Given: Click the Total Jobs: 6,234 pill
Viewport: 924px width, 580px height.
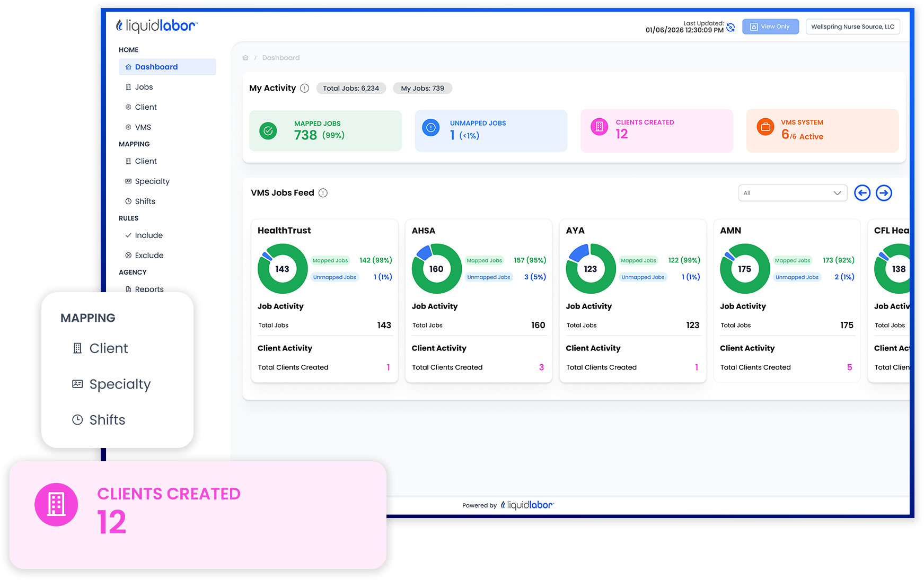Looking at the screenshot, I should click(x=351, y=88).
